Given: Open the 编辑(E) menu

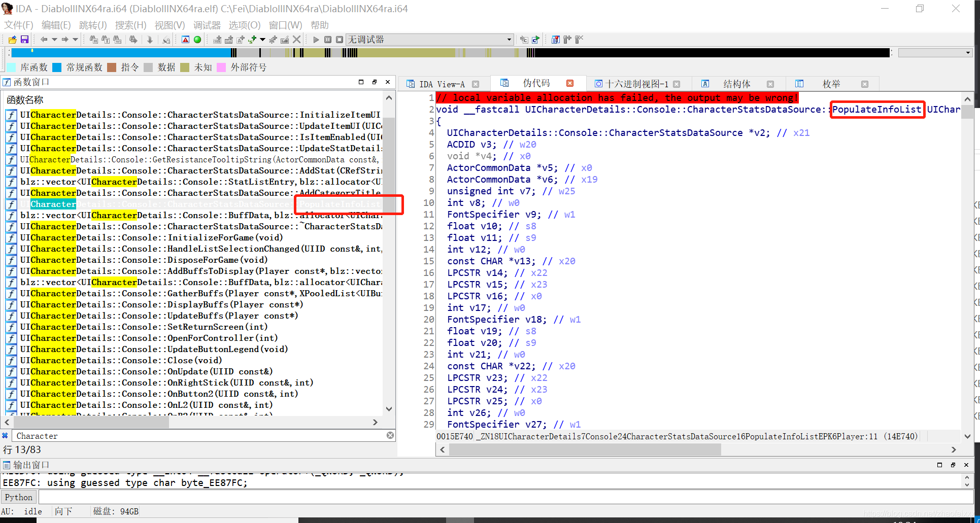Looking at the screenshot, I should [56, 25].
